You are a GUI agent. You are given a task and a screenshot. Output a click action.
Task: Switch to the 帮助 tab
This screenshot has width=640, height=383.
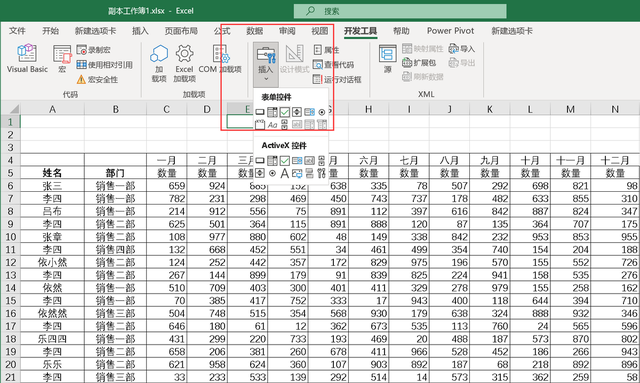pos(401,31)
